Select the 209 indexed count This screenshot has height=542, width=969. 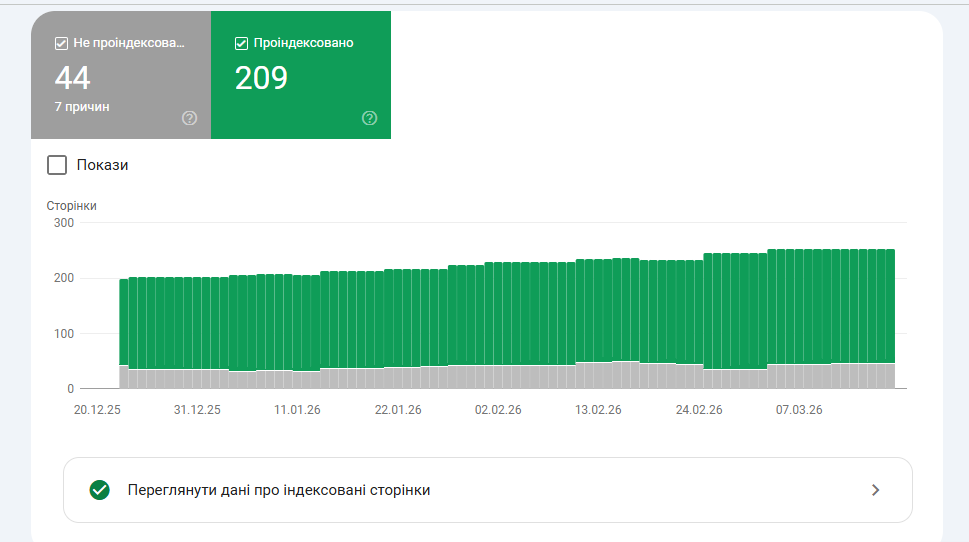point(261,78)
